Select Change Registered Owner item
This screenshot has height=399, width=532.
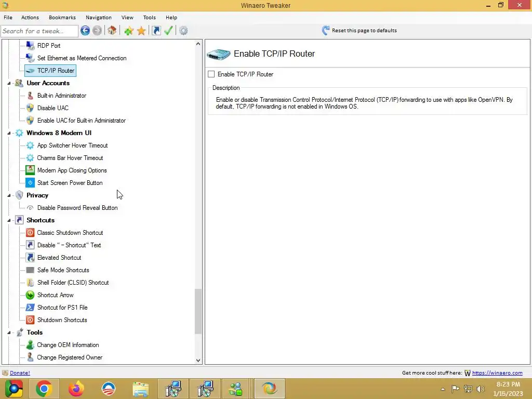(70, 357)
